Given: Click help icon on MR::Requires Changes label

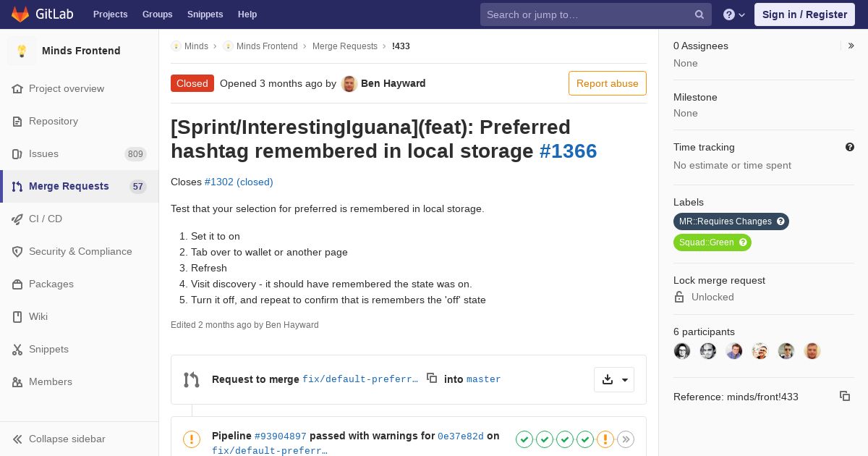Looking at the screenshot, I should click(780, 221).
